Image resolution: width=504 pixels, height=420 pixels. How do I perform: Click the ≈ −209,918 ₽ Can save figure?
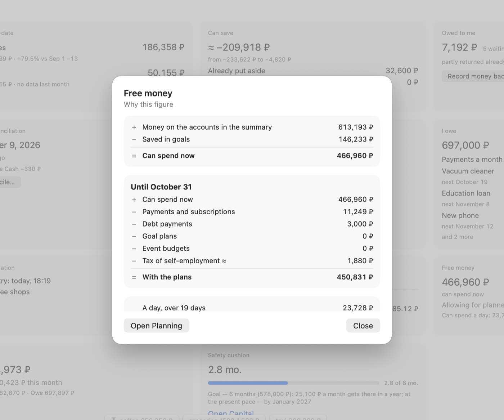[x=239, y=47]
